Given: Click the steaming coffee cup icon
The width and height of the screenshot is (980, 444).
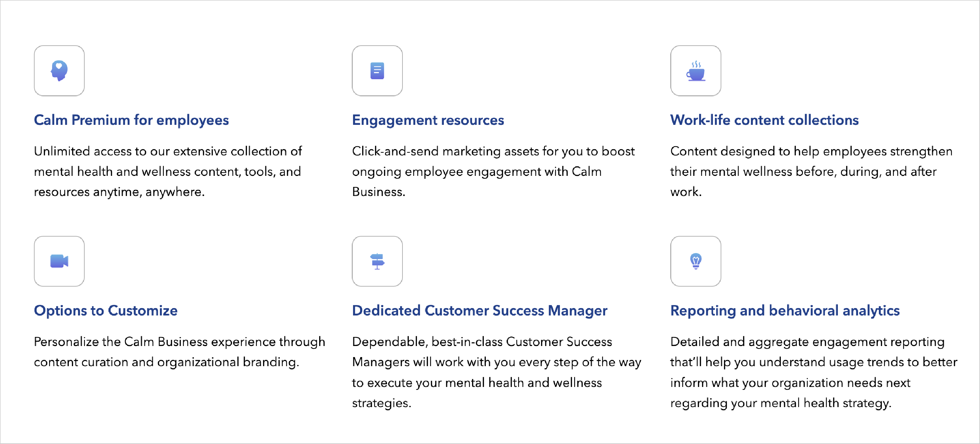Looking at the screenshot, I should click(x=695, y=71).
